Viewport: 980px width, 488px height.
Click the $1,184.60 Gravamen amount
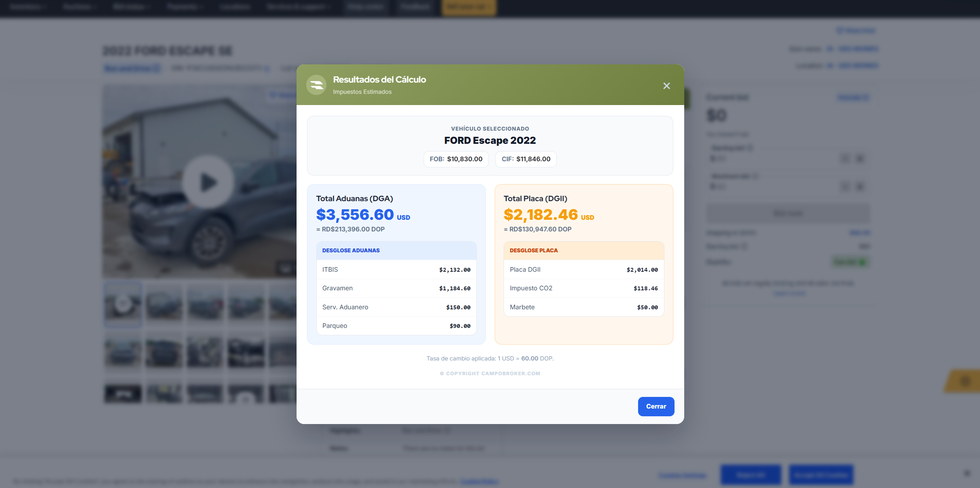pyautogui.click(x=455, y=288)
